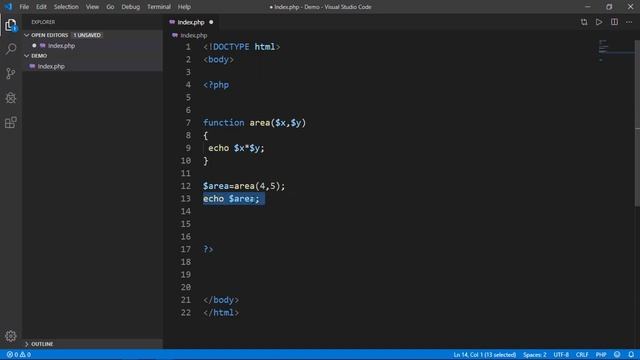Open the More Actions ellipsis menu
The height and width of the screenshot is (360, 640).
pyautogui.click(x=629, y=22)
